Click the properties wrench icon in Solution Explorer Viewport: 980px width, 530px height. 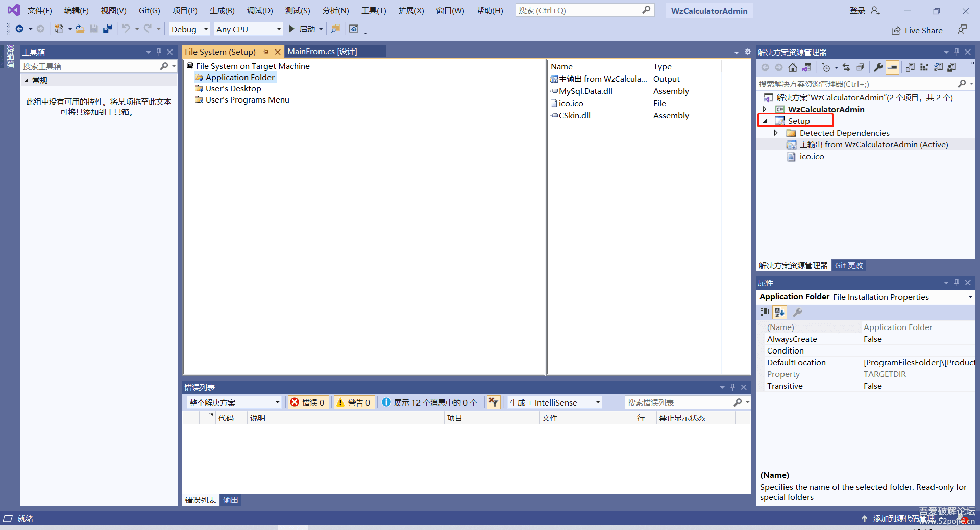click(x=878, y=67)
